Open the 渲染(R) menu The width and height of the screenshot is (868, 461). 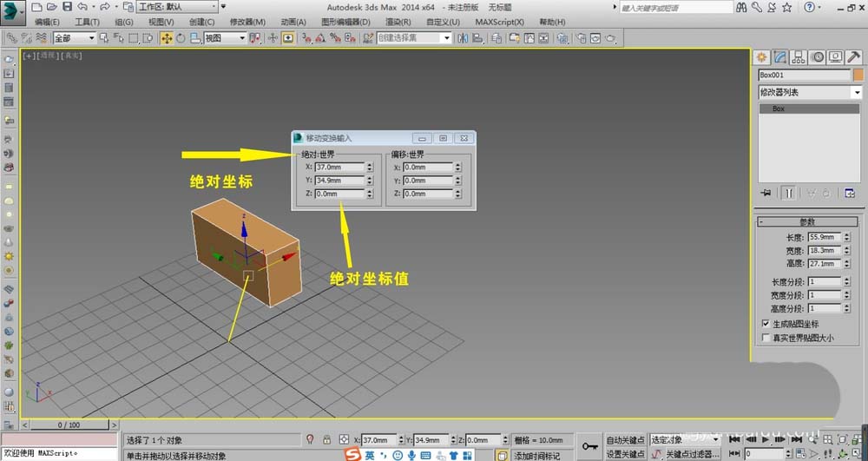click(398, 22)
